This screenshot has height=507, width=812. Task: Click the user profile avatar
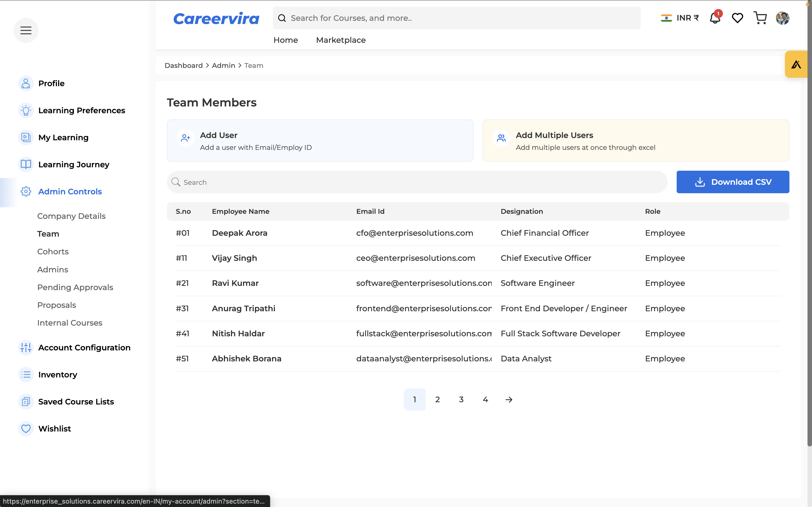pyautogui.click(x=782, y=18)
